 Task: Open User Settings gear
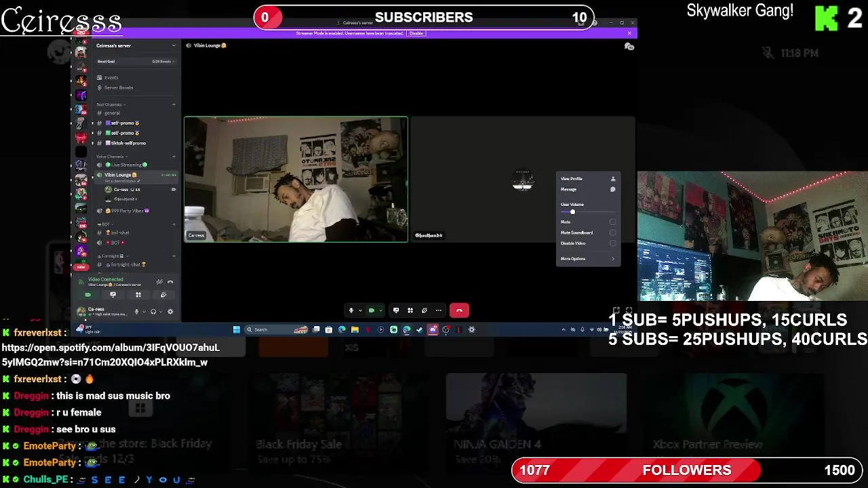click(x=170, y=312)
